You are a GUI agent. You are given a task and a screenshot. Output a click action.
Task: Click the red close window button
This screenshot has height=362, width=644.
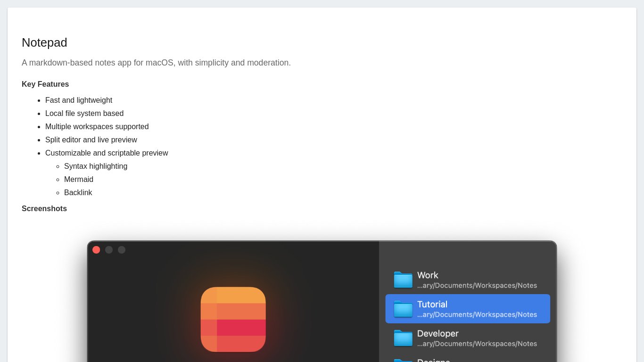coord(96,250)
